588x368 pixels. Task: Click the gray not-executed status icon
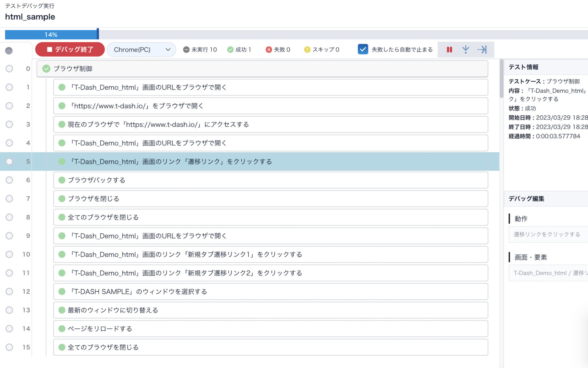click(186, 50)
